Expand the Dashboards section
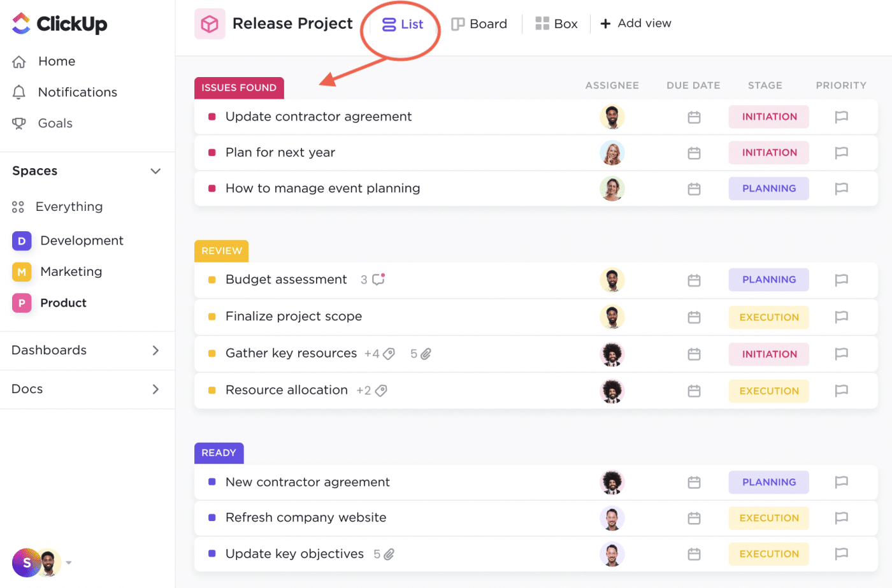This screenshot has height=588, width=892. (x=155, y=350)
